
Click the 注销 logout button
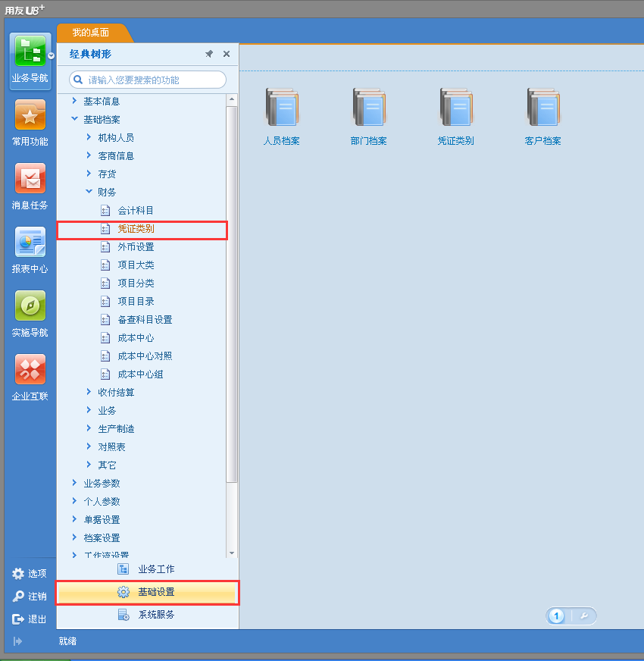point(30,597)
